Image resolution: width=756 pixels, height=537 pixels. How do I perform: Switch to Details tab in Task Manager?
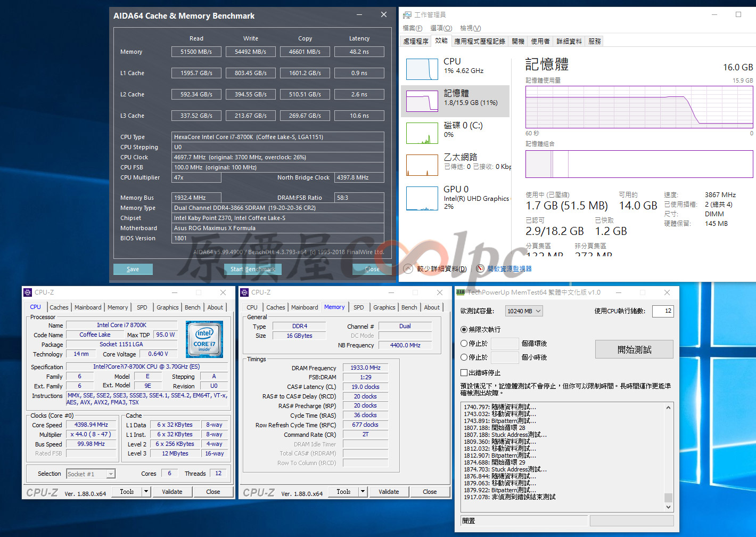point(569,41)
